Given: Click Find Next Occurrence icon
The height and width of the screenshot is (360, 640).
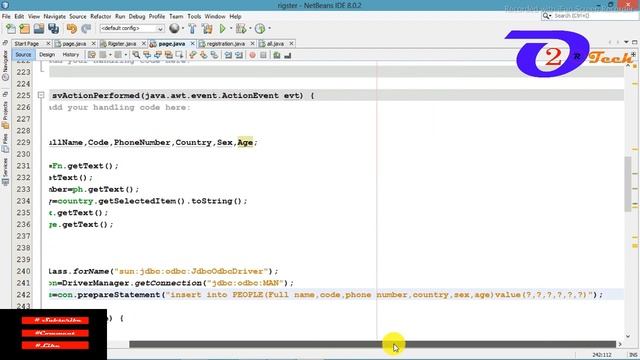Looking at the screenshot, I should click(158, 55).
